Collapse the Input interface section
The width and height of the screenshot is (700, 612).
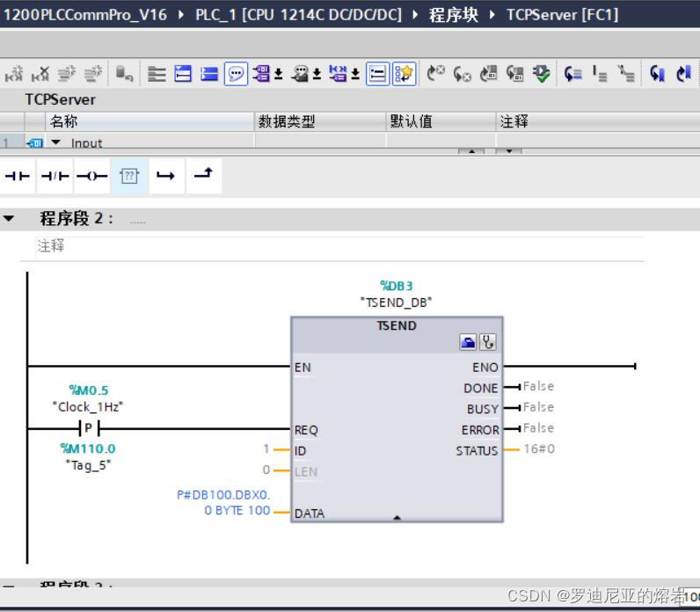coord(55,142)
